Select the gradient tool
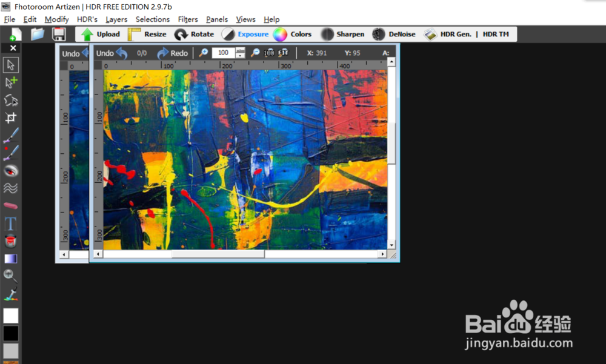The width and height of the screenshot is (606, 364). [x=11, y=259]
